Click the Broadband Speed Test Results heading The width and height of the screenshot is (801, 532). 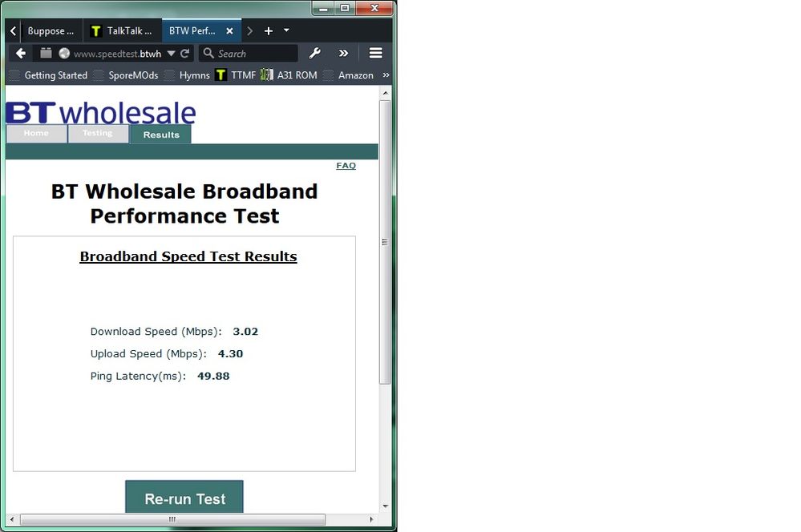188,256
